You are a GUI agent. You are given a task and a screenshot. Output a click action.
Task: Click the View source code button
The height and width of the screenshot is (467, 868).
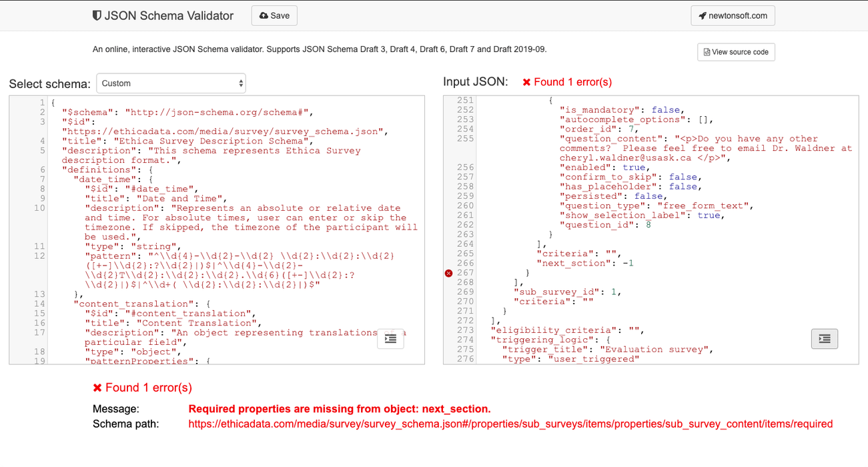pyautogui.click(x=736, y=52)
